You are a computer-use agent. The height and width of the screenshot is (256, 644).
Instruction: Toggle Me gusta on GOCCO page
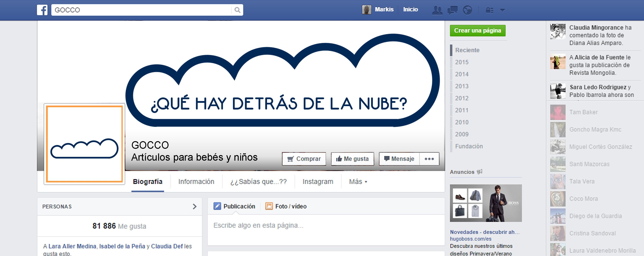point(352,159)
